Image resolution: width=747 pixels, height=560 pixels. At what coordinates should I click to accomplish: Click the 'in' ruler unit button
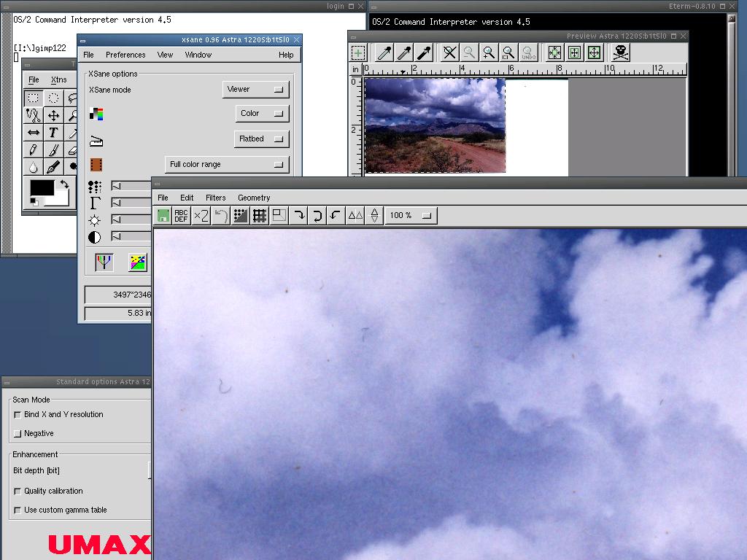tap(355, 69)
